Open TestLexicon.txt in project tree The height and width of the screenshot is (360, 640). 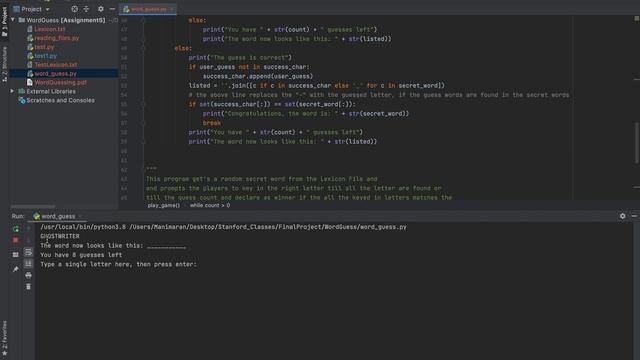56,64
